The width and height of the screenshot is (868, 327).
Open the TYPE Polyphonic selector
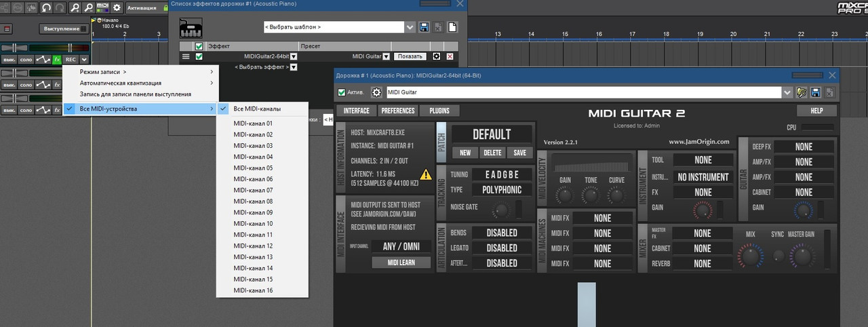(x=502, y=190)
